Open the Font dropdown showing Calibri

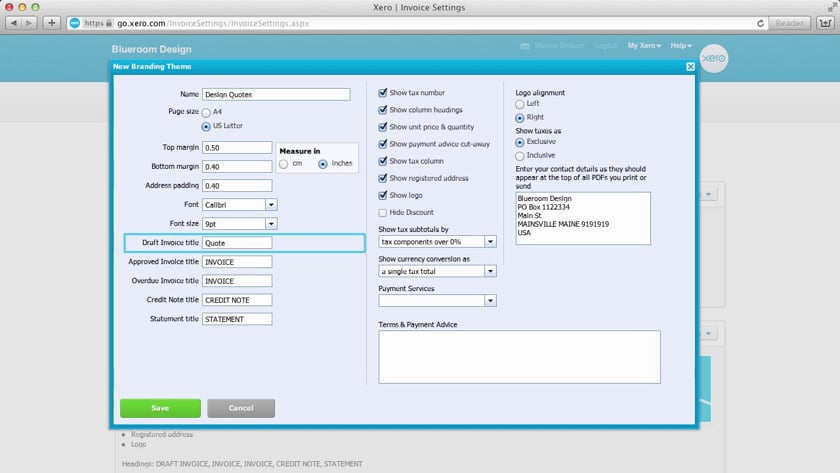pos(239,205)
